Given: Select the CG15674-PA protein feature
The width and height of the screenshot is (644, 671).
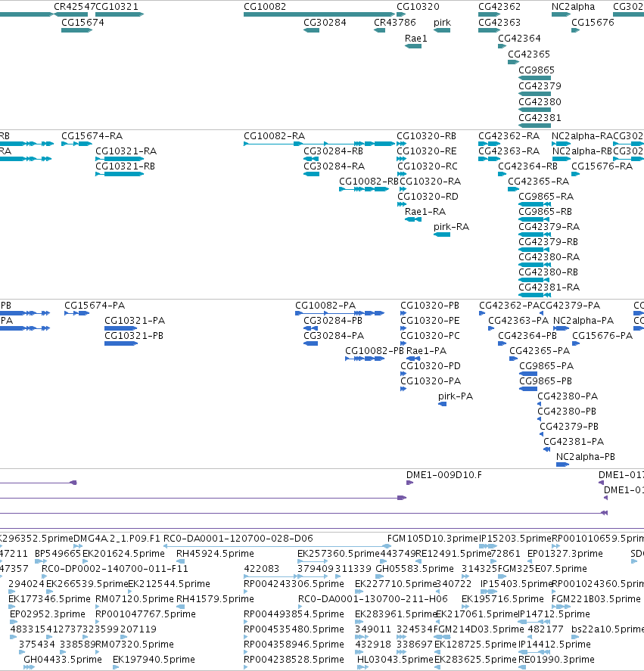Looking at the screenshot, I should tap(76, 313).
